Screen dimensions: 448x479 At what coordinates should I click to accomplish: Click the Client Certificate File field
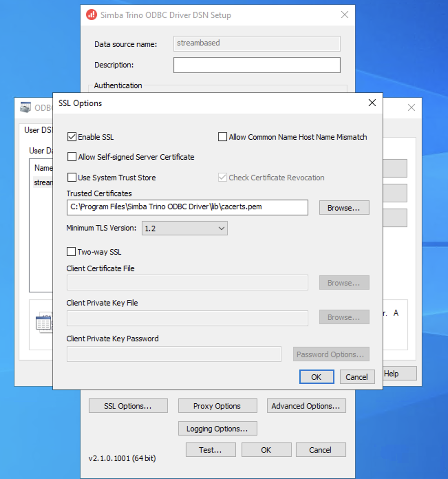(x=188, y=283)
